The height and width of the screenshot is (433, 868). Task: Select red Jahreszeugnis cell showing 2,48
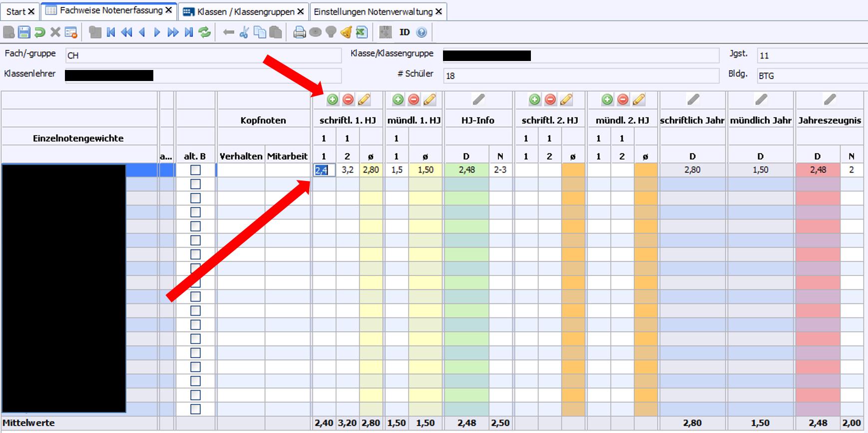(x=818, y=170)
